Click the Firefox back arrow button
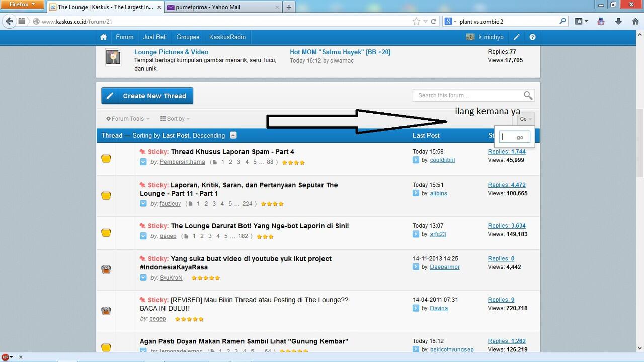 (x=9, y=21)
